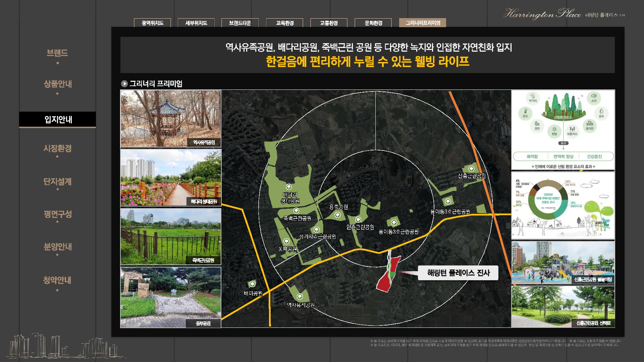644x362 pixels.
Task: Click the 음이온 icon in infographic
Action: (590, 126)
